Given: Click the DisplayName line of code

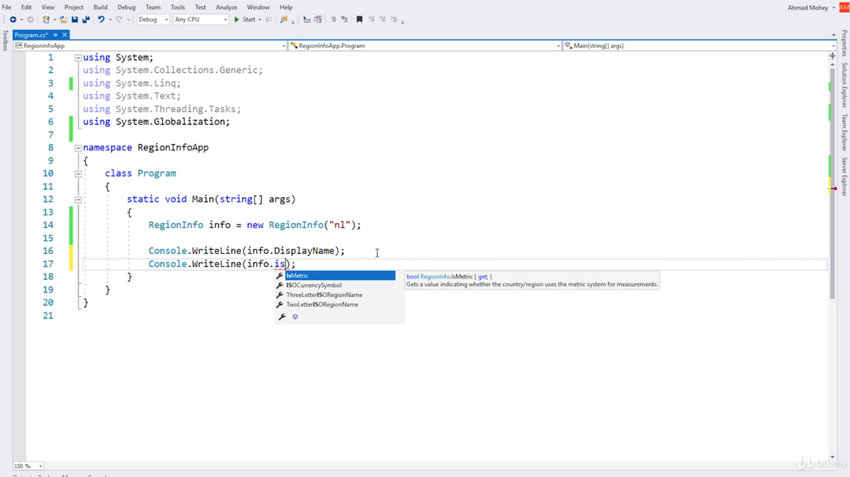Looking at the screenshot, I should point(247,251).
